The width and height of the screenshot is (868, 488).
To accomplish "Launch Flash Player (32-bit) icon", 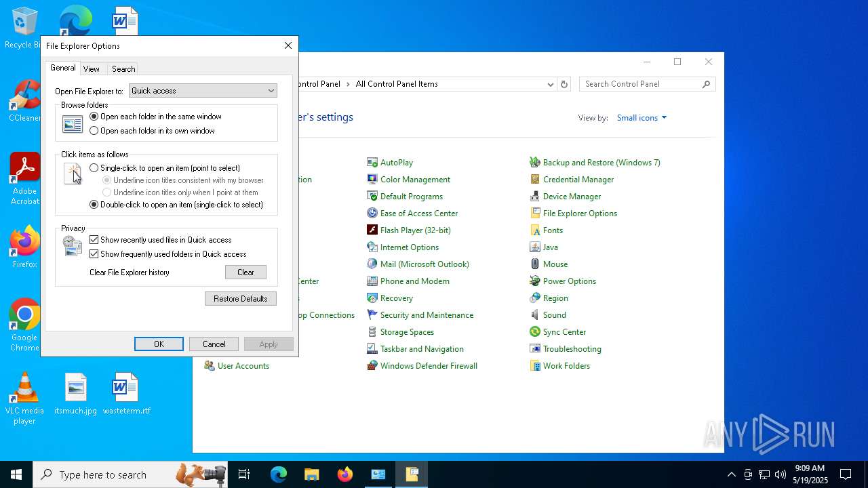I will tap(372, 230).
